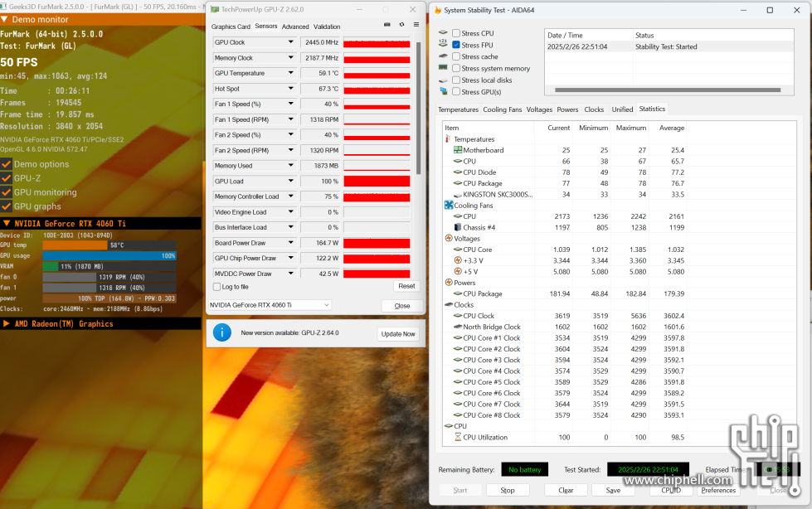
Task: Collapse the NVIDIA GeForce RTX 4060 Ti section
Action: click(x=7, y=223)
